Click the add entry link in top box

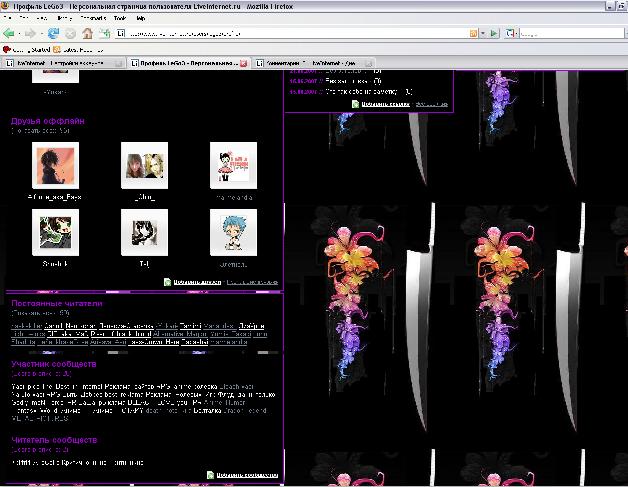(x=385, y=104)
